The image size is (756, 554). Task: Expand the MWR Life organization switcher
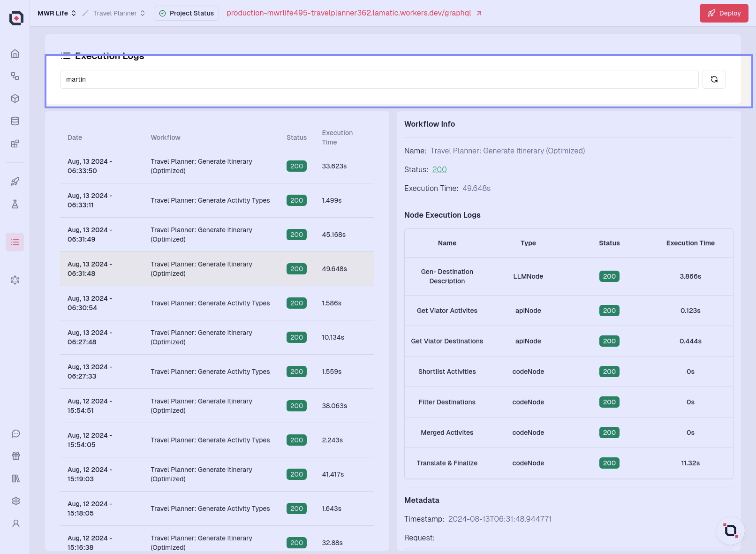coord(57,13)
